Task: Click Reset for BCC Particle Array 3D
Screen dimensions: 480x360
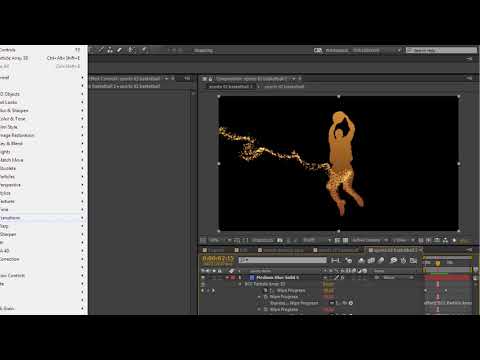Action: coord(328,284)
